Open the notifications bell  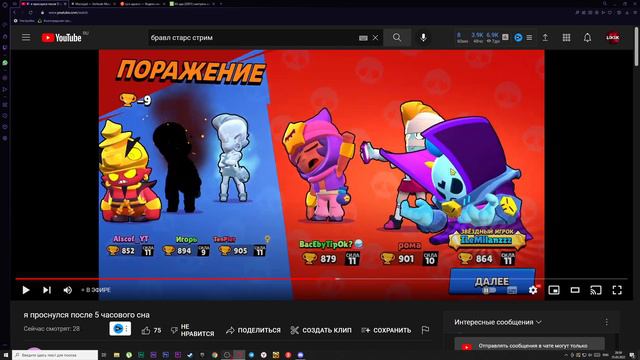587,38
